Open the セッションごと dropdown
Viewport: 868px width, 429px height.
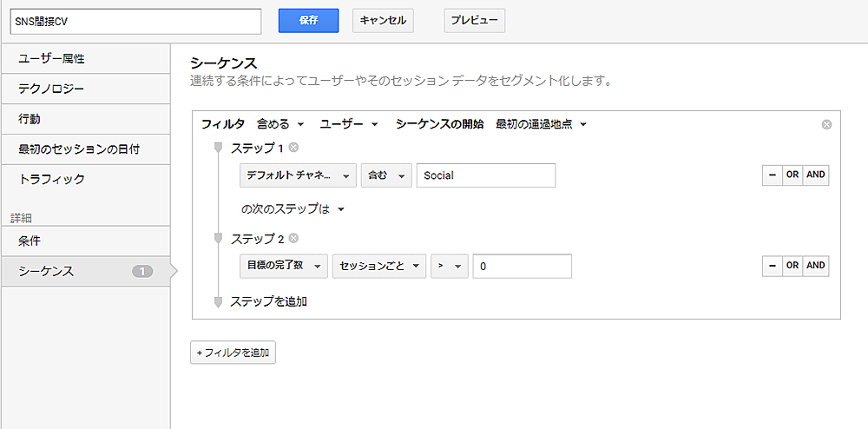(378, 266)
